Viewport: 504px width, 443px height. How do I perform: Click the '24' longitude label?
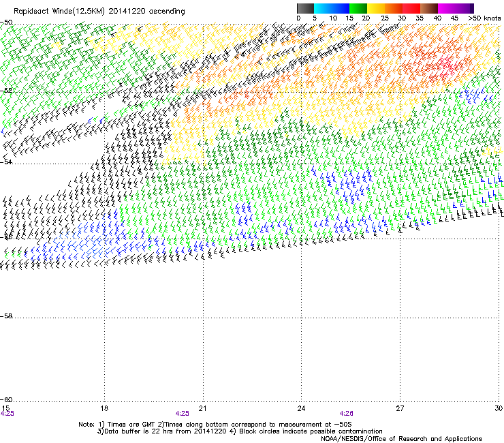[301, 408]
